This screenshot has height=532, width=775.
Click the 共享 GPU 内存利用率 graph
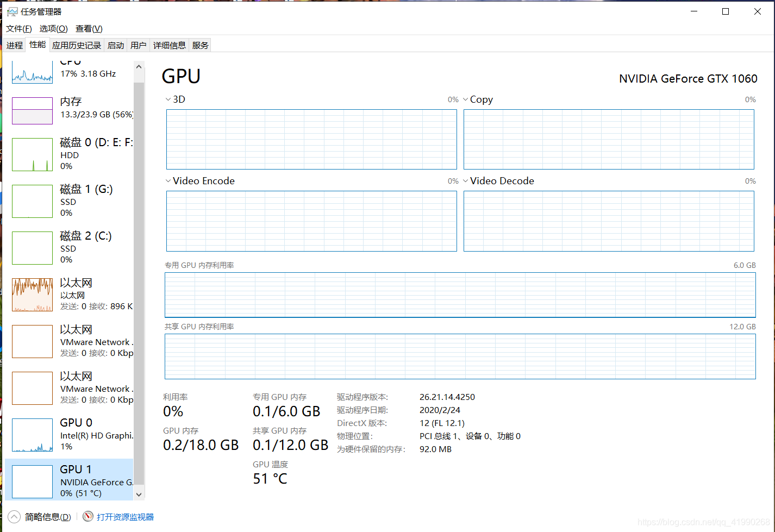point(460,356)
